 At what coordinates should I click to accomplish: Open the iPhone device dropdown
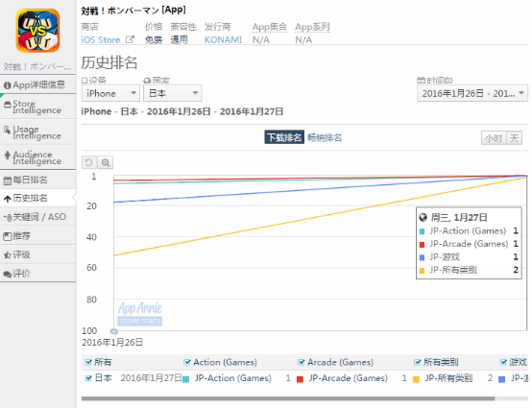110,93
